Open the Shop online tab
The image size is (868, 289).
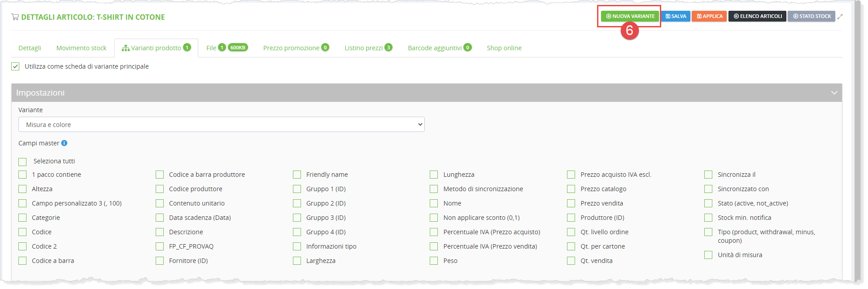tap(504, 48)
